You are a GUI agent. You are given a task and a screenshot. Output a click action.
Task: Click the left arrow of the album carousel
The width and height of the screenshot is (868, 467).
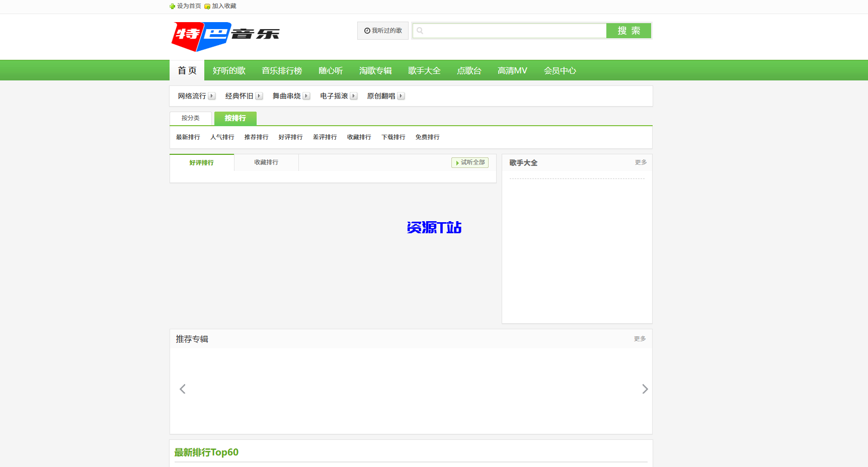(x=182, y=389)
